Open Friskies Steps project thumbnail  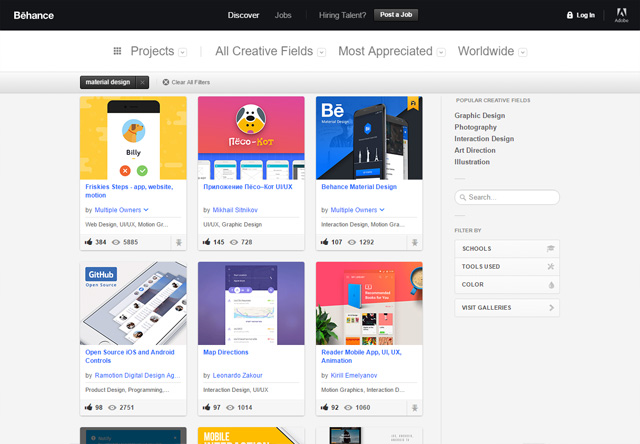(133, 138)
